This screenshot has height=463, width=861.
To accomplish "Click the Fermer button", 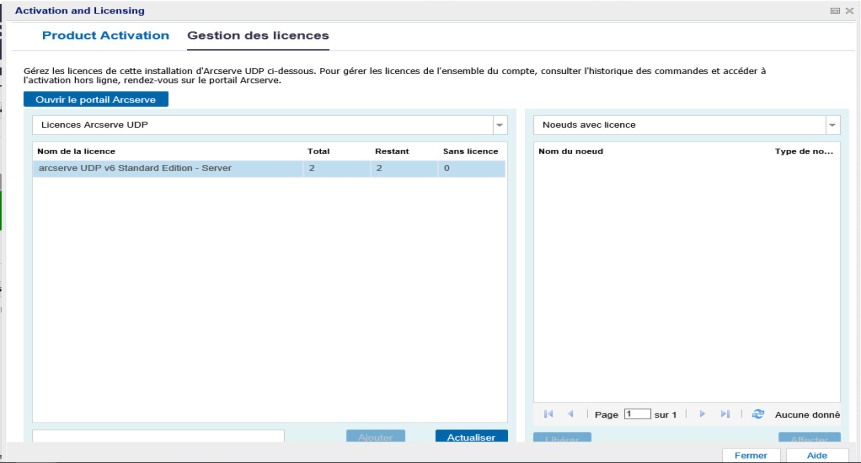I will [751, 455].
